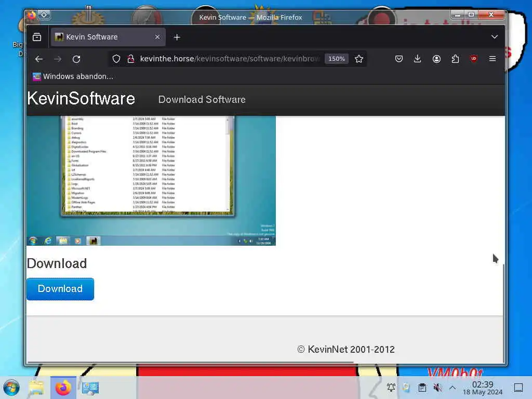The width and height of the screenshot is (532, 399).
Task: Toggle keep-on-all-desktops pin in titlebar
Action: click(44, 15)
